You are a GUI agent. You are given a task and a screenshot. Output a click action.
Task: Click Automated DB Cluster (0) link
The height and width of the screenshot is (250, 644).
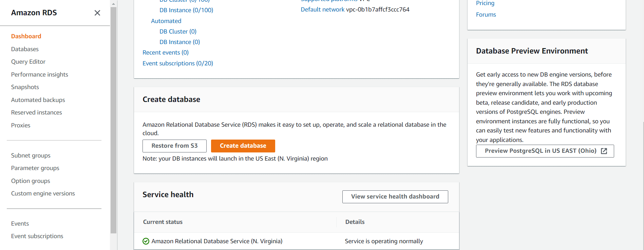[178, 32]
